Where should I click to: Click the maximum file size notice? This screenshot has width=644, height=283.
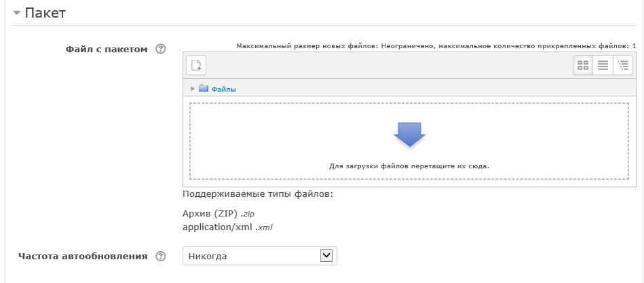coord(436,45)
